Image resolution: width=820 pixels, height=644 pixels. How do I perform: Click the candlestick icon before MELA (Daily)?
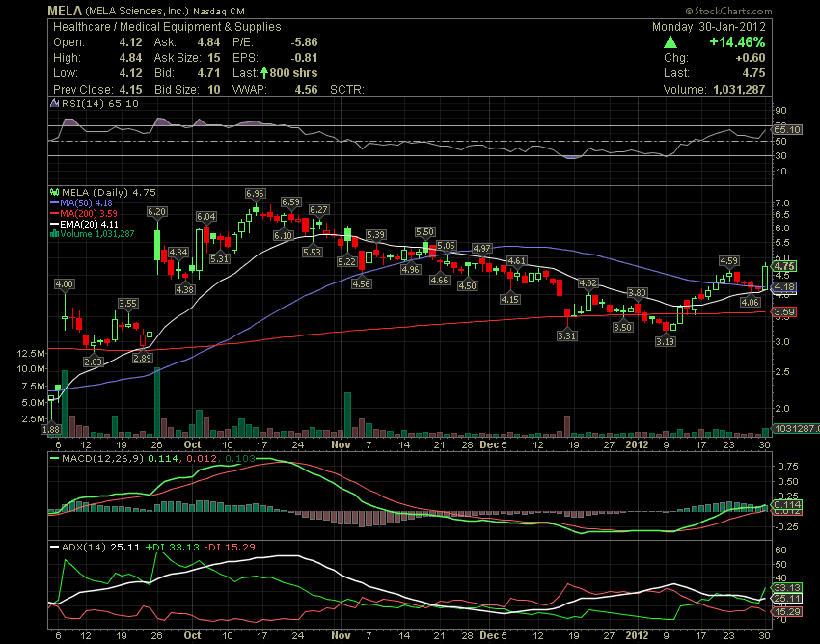coord(54,193)
